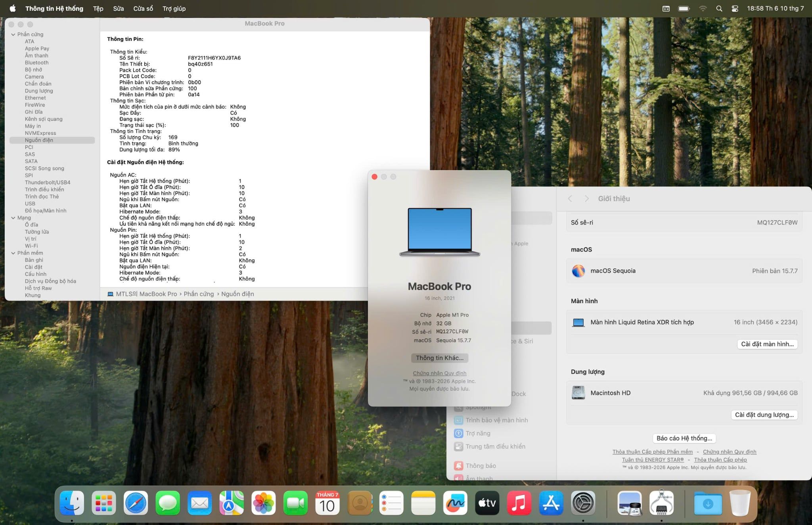This screenshot has width=812, height=525.
Task: Open the Trợ giúp menu
Action: [x=174, y=8]
